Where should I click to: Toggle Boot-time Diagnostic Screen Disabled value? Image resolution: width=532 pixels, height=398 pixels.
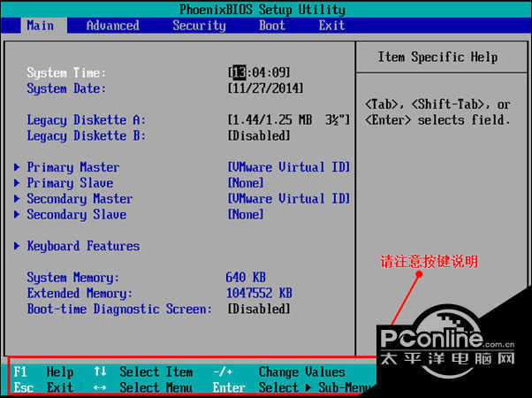coord(259,309)
